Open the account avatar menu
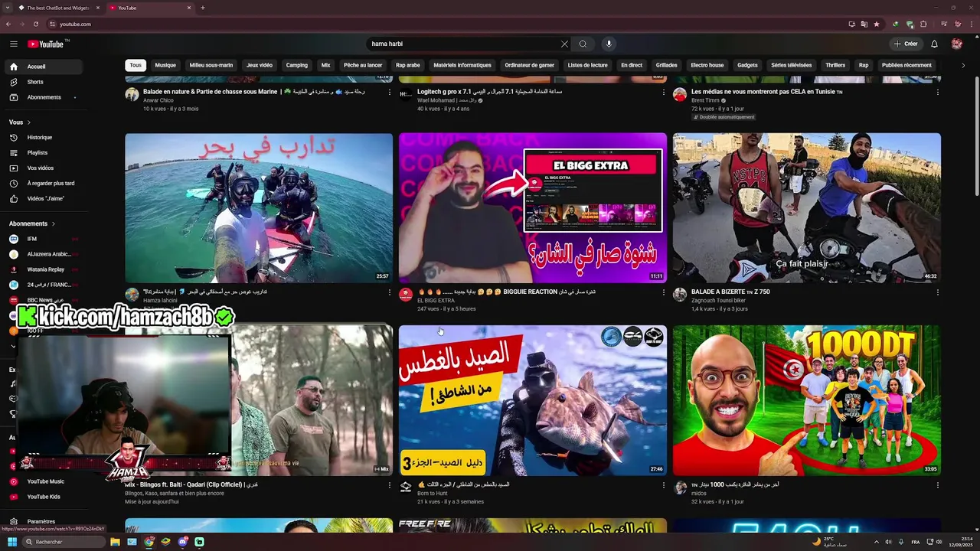The height and width of the screenshot is (551, 980). [956, 44]
